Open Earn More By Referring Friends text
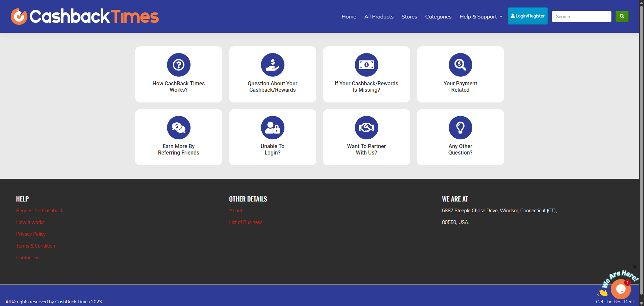The width and height of the screenshot is (644, 306). (178, 149)
